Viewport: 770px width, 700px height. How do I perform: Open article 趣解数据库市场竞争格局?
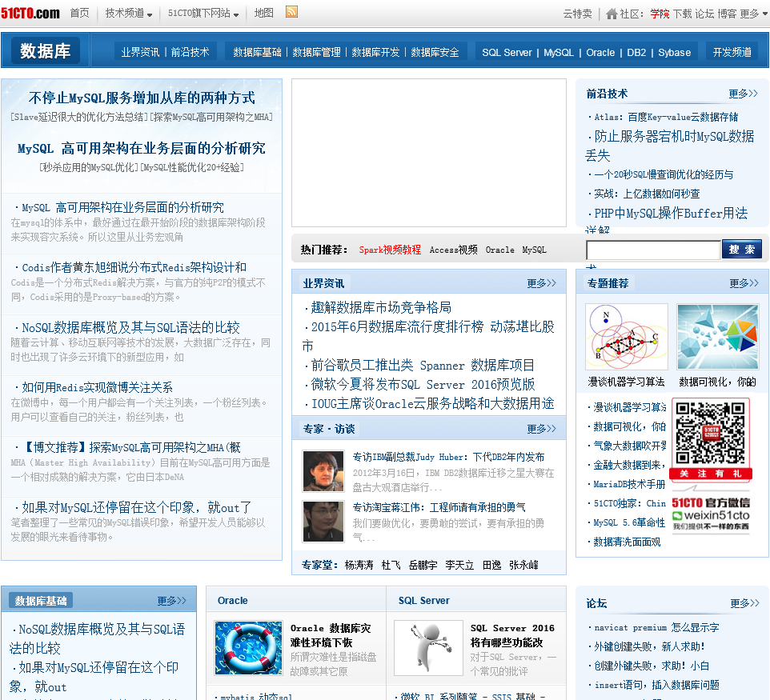(381, 308)
